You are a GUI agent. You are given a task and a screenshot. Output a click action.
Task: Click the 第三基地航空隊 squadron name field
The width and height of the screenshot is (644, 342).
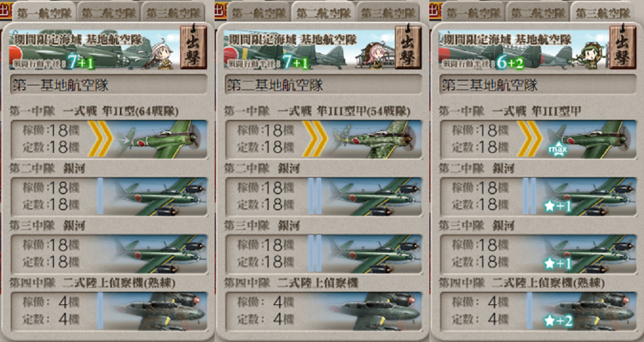coord(538,85)
